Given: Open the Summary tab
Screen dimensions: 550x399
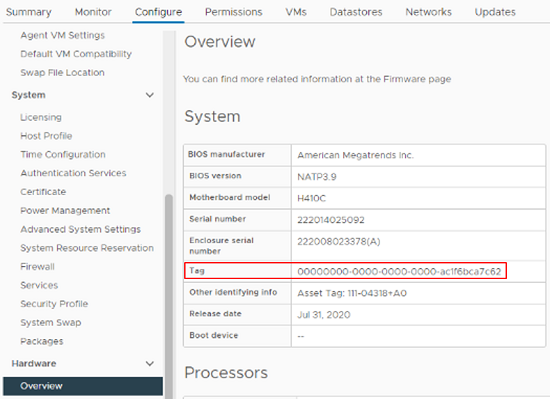Looking at the screenshot, I should tap(29, 12).
